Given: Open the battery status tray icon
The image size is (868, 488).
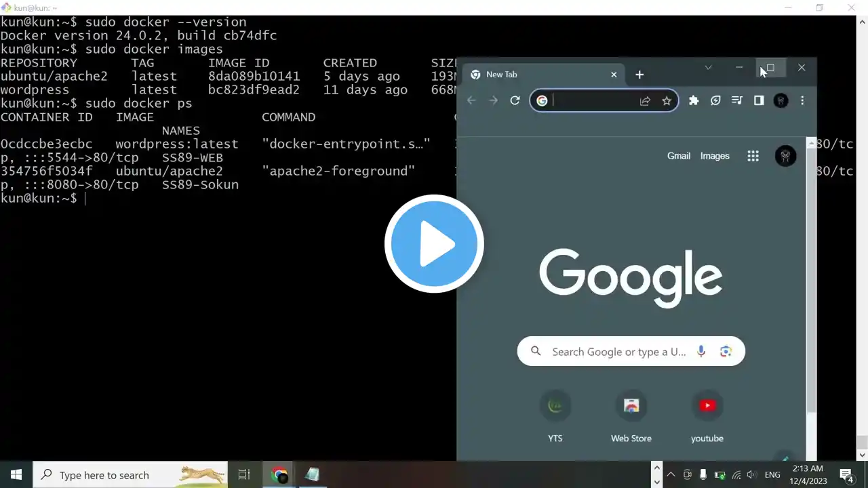Looking at the screenshot, I should point(719,474).
